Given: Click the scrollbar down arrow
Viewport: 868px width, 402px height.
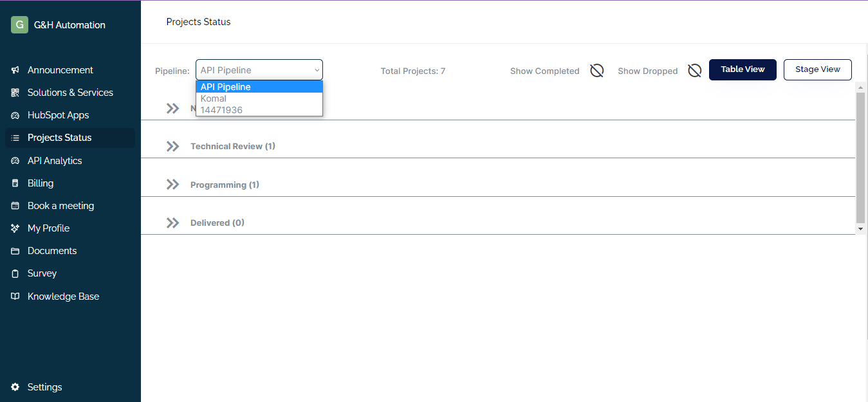Looking at the screenshot, I should pyautogui.click(x=860, y=228).
